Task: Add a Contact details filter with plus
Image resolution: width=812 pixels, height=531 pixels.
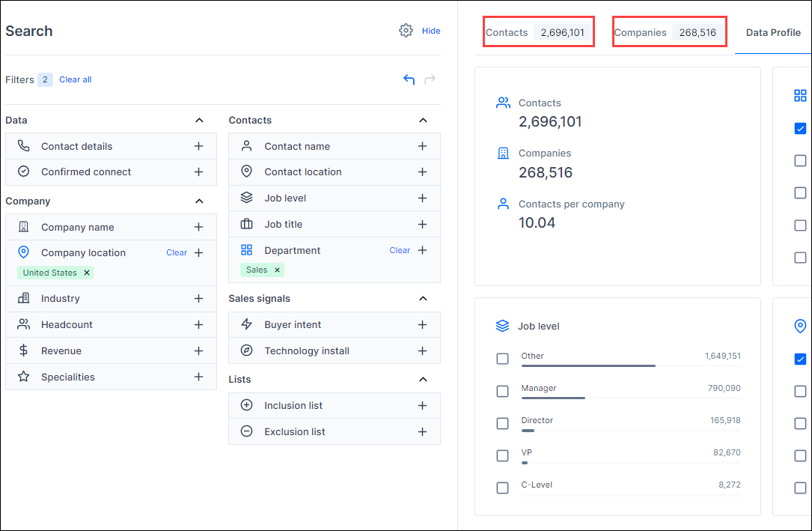Action: (198, 146)
